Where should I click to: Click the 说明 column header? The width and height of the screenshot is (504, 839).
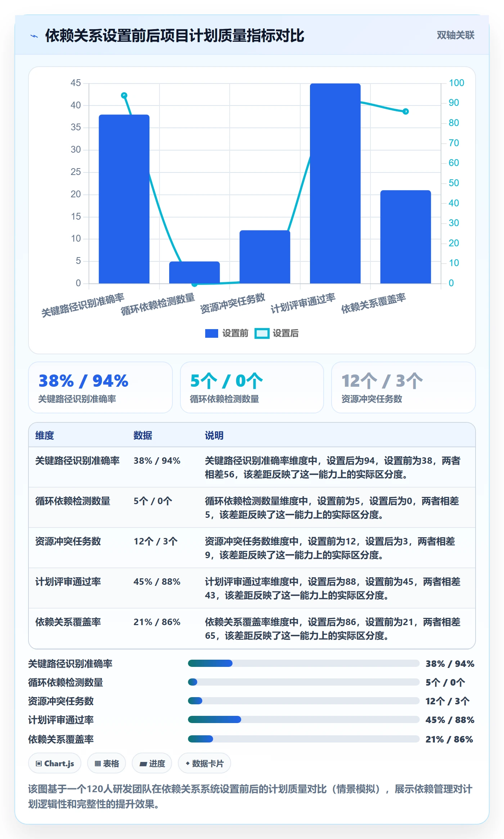point(214,435)
